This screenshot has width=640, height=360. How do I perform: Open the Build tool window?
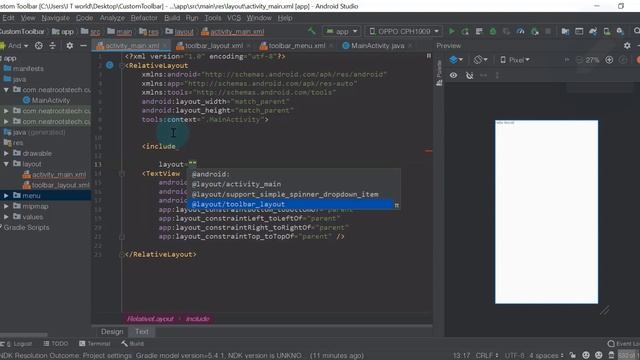[x=133, y=344]
